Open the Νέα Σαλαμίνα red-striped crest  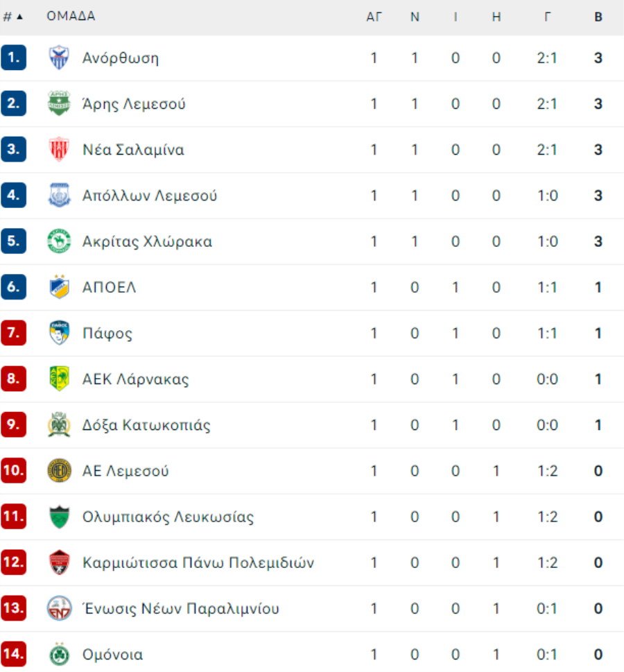click(59, 149)
